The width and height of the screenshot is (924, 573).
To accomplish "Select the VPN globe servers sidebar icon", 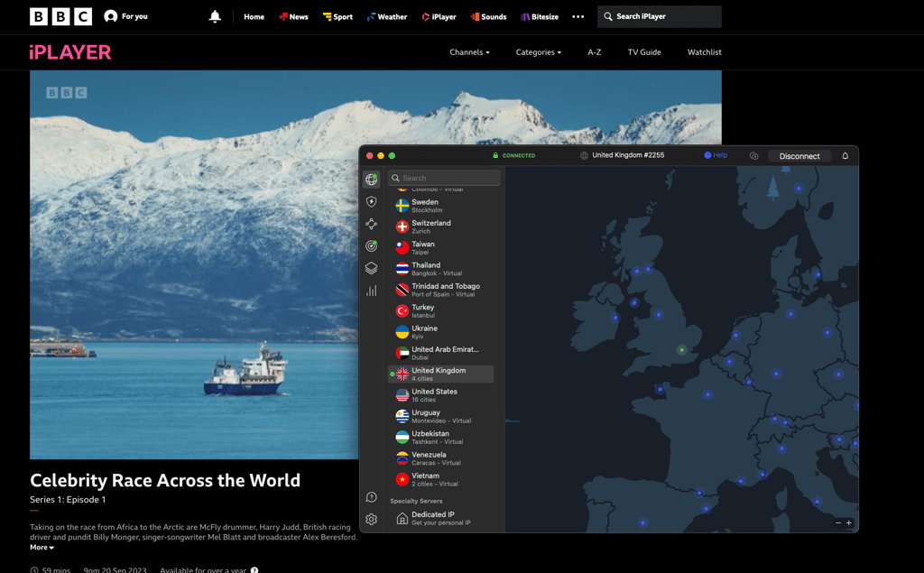I will pyautogui.click(x=371, y=180).
